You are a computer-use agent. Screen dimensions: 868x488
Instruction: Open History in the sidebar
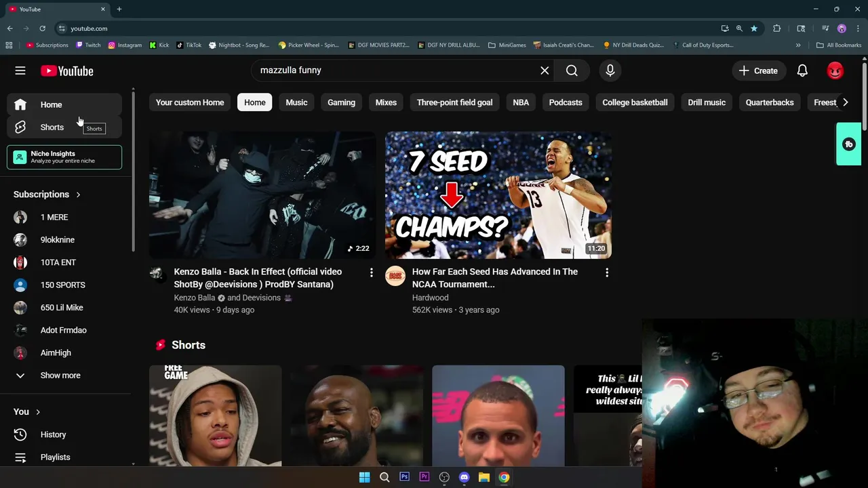[64, 434]
